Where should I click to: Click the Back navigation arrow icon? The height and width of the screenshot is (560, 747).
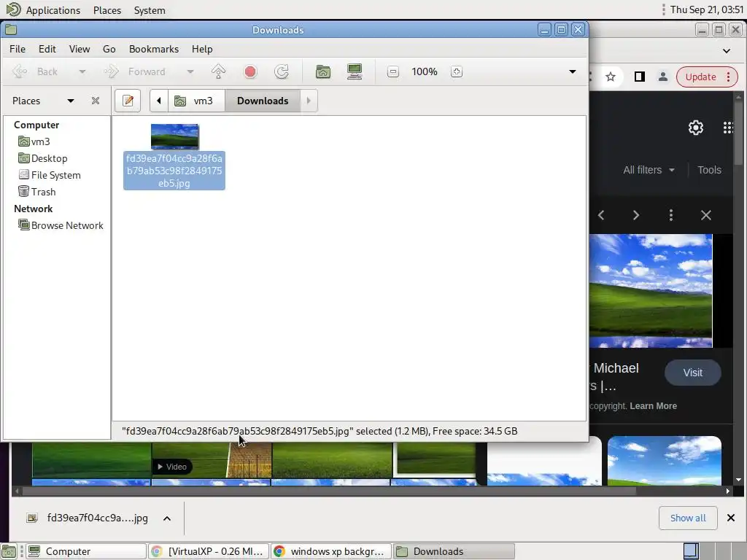(20, 71)
